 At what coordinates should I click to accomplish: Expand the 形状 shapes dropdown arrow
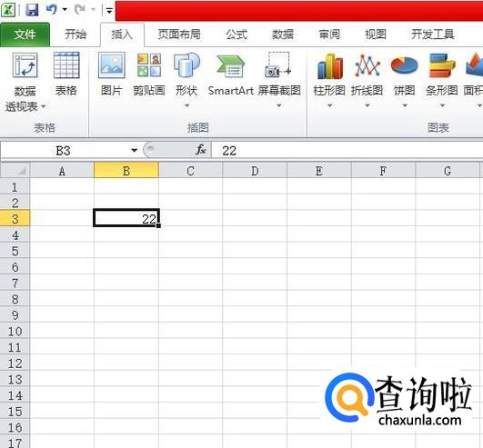(186, 105)
